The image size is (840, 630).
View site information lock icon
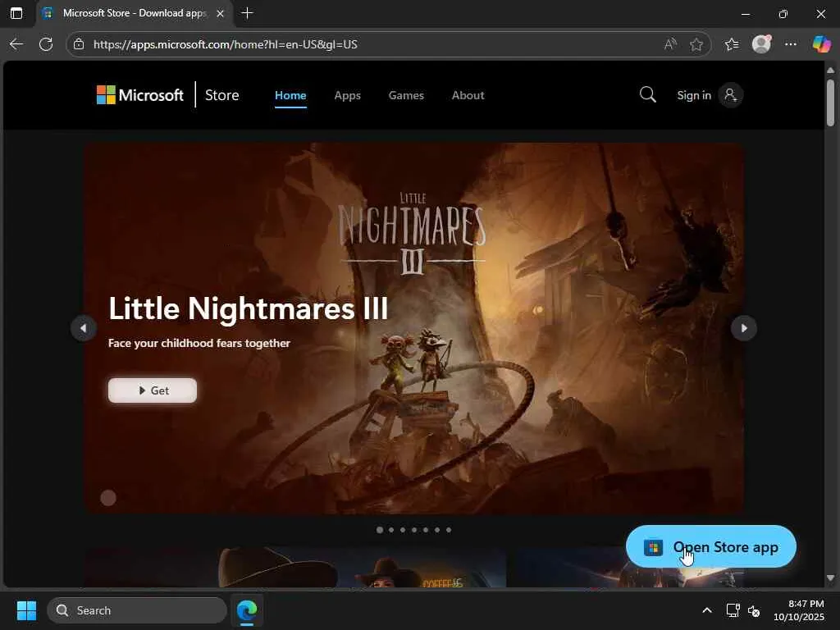(x=79, y=44)
